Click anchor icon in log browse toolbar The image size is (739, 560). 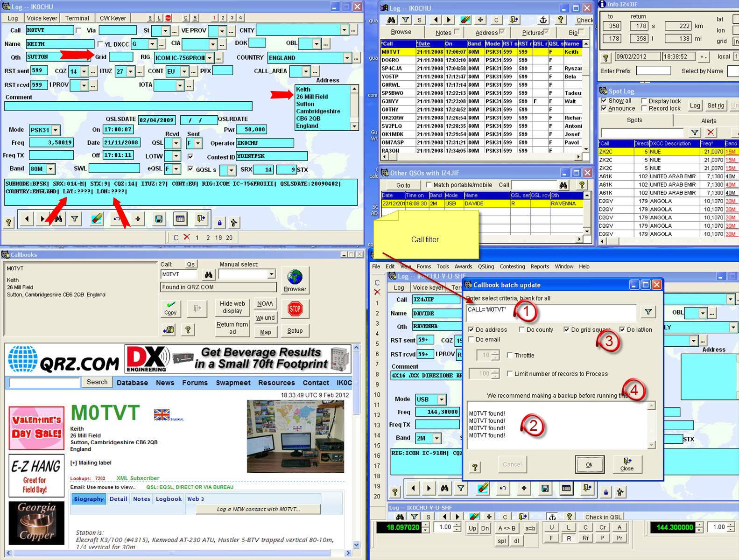tap(543, 20)
